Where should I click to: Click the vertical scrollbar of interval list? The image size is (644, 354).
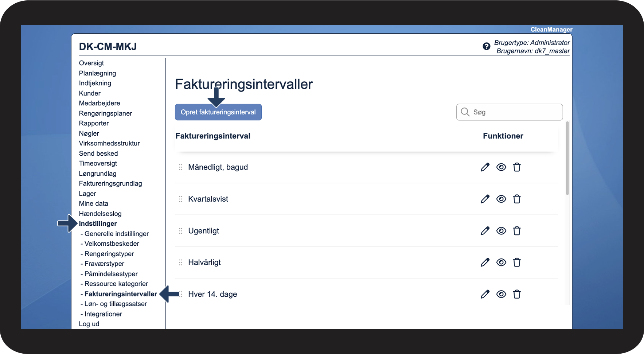tap(567, 159)
